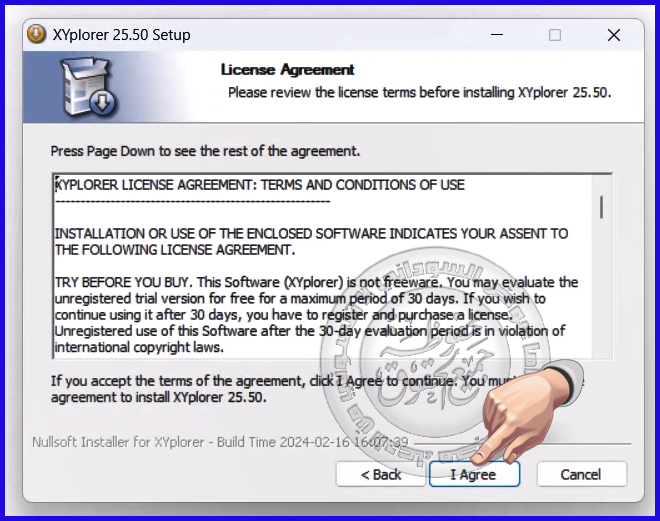Go back with the < Back button

[381, 474]
